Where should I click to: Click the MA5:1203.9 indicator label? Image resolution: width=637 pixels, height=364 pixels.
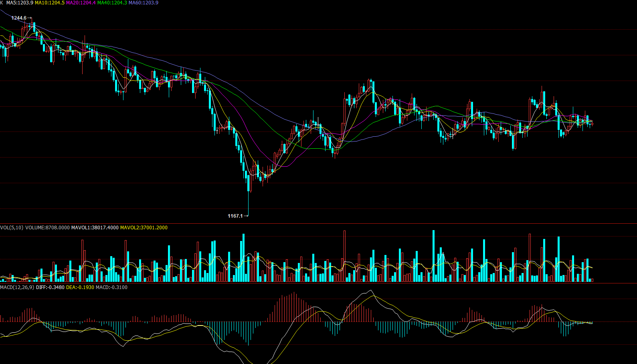point(20,3)
